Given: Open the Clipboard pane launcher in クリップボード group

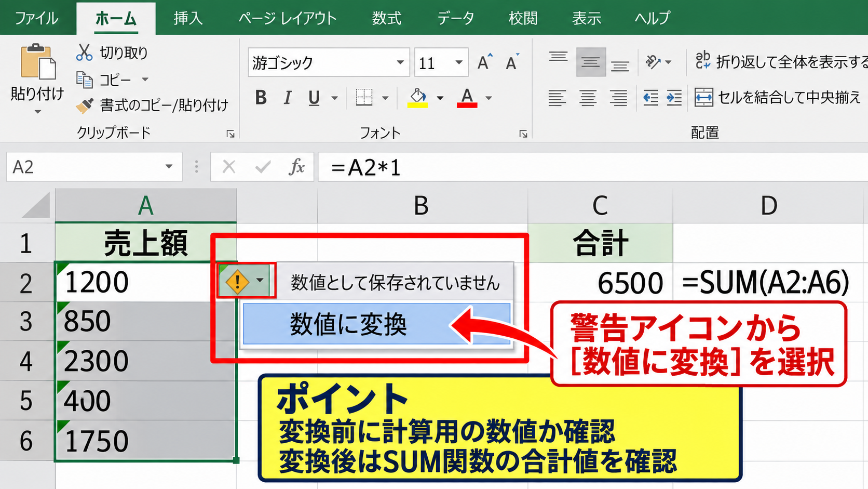Looking at the screenshot, I should pyautogui.click(x=230, y=134).
